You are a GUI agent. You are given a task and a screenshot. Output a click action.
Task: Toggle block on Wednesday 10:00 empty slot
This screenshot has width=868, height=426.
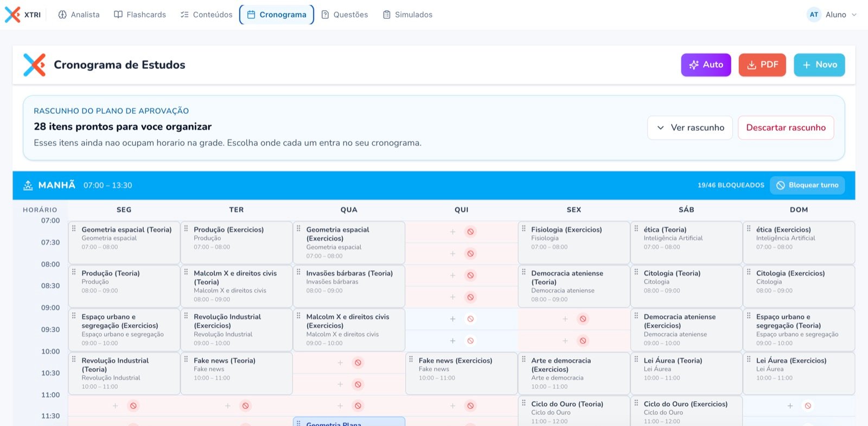pyautogui.click(x=358, y=363)
